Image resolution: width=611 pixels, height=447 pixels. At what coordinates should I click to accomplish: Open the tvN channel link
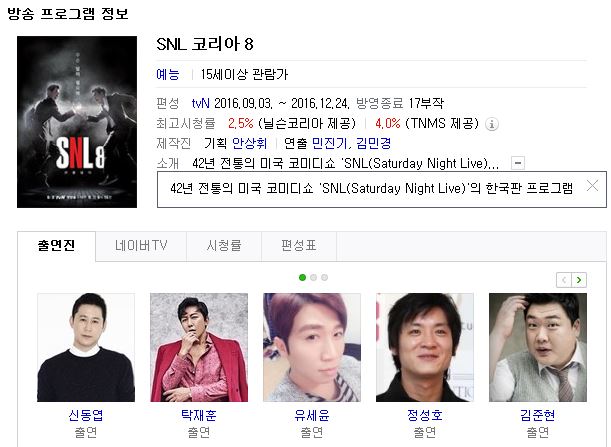click(201, 103)
